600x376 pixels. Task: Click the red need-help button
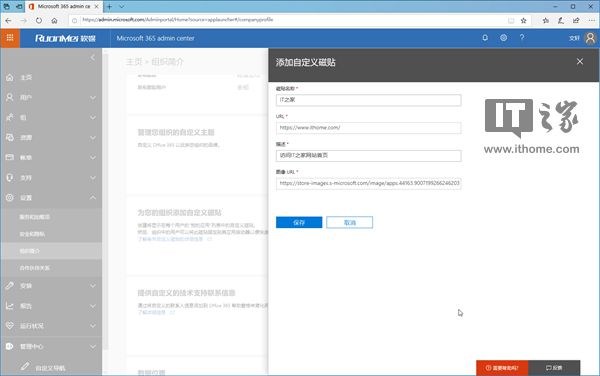tap(502, 368)
